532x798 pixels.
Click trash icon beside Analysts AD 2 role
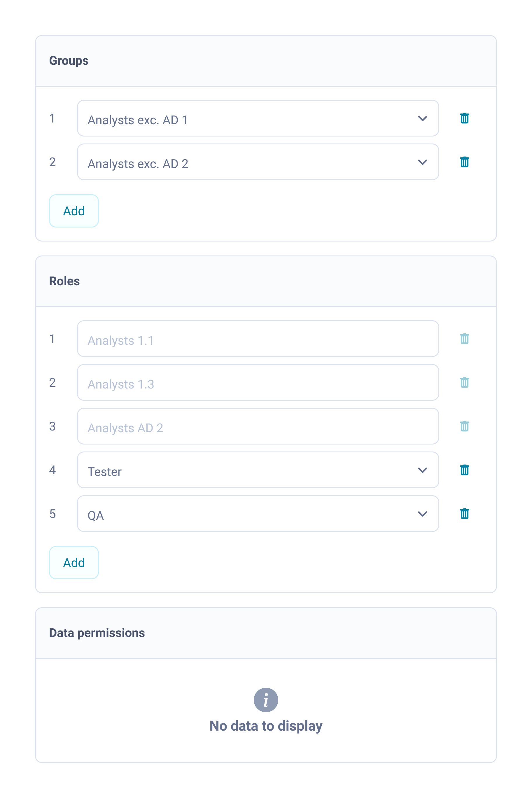tap(464, 426)
